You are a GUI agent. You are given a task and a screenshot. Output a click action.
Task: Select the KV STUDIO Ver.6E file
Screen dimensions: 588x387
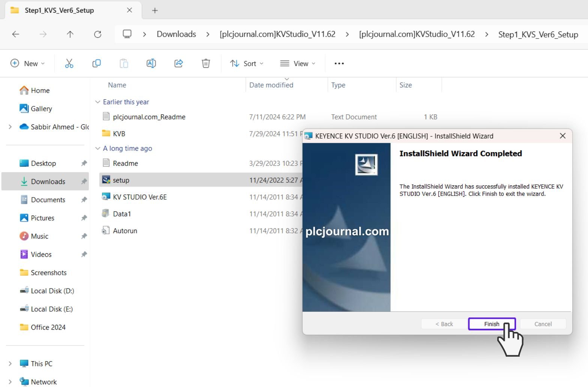click(x=139, y=197)
